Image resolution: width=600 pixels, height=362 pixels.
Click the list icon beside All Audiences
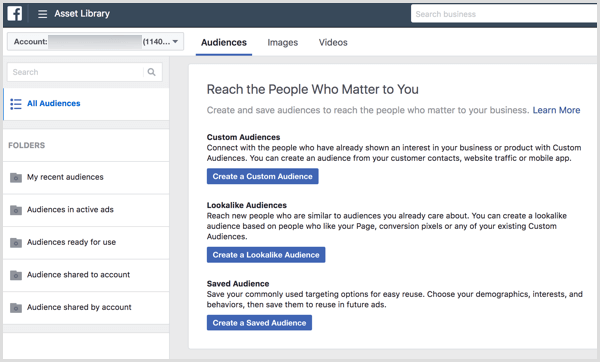[x=16, y=104]
